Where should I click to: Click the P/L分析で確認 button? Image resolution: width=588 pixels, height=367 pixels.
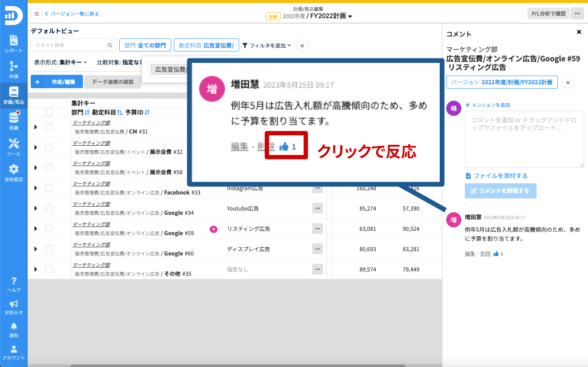pyautogui.click(x=548, y=13)
